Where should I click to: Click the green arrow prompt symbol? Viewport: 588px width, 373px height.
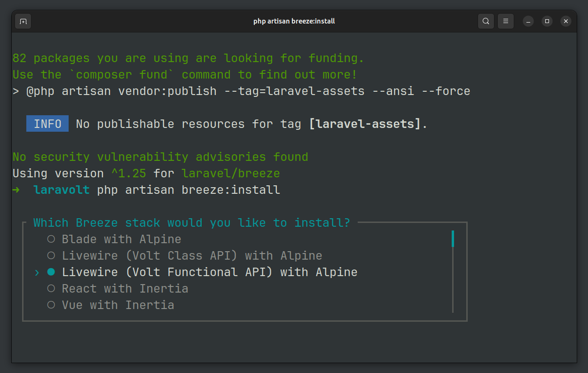(16, 190)
